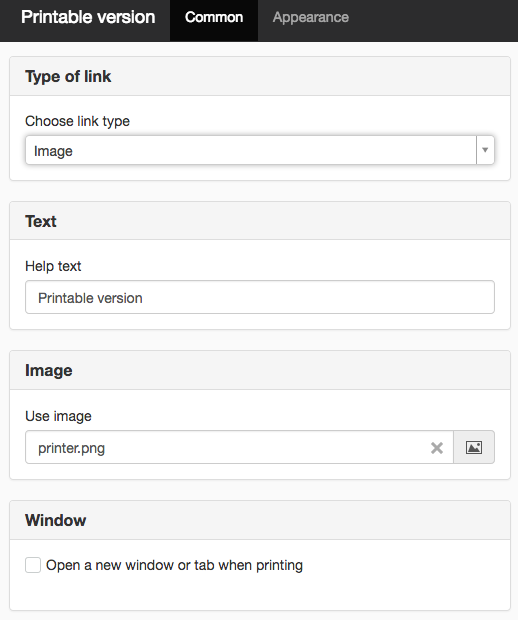Clear the printer.png image selection

click(437, 448)
